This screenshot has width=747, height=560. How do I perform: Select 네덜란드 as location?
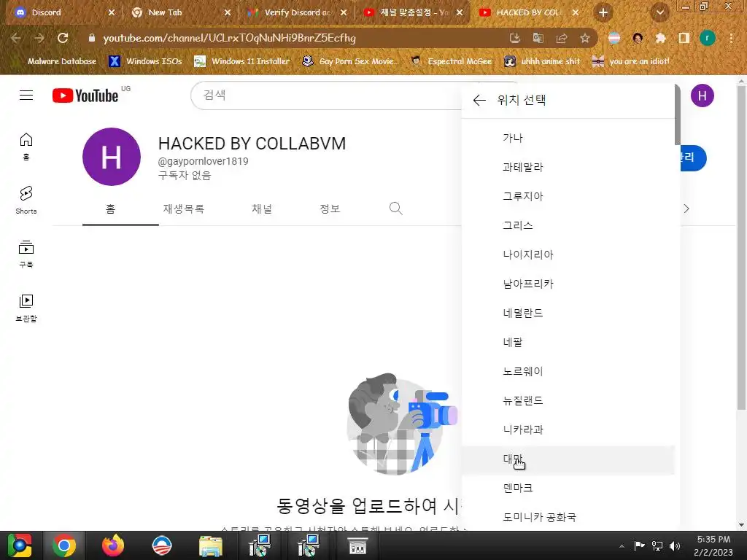click(568, 313)
